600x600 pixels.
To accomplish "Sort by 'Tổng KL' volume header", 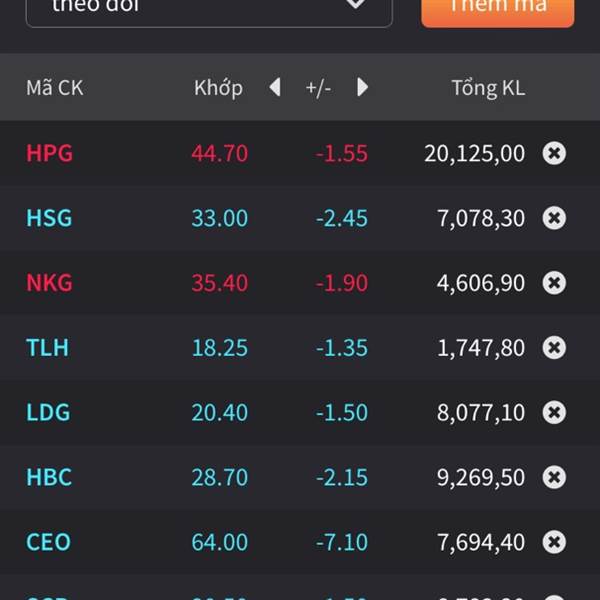I will [487, 88].
